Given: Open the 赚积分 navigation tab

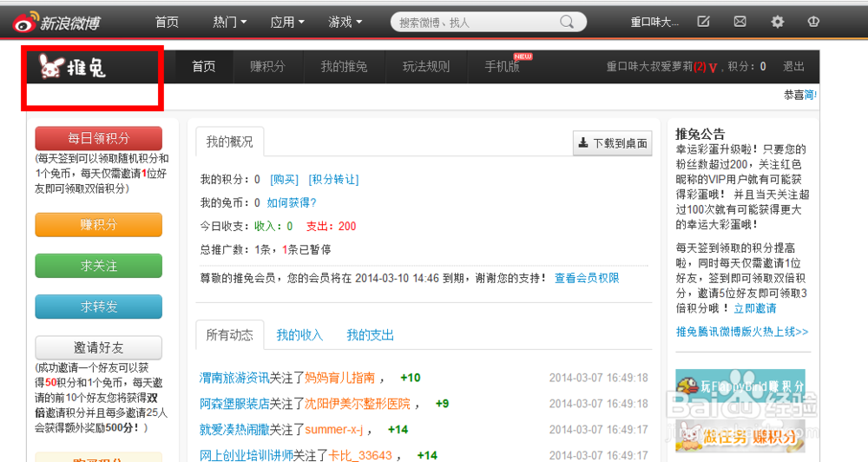Looking at the screenshot, I should click(267, 67).
